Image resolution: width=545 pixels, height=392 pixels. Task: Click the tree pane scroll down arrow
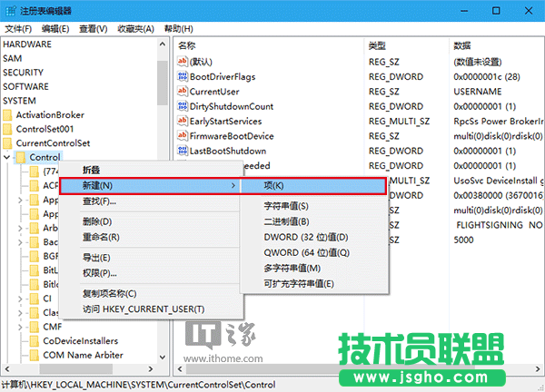163,357
